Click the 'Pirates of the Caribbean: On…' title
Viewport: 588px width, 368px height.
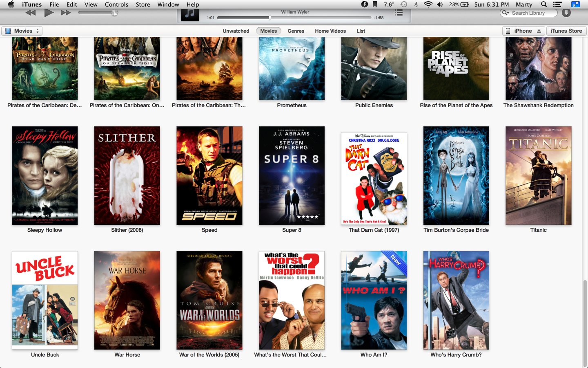tap(127, 105)
